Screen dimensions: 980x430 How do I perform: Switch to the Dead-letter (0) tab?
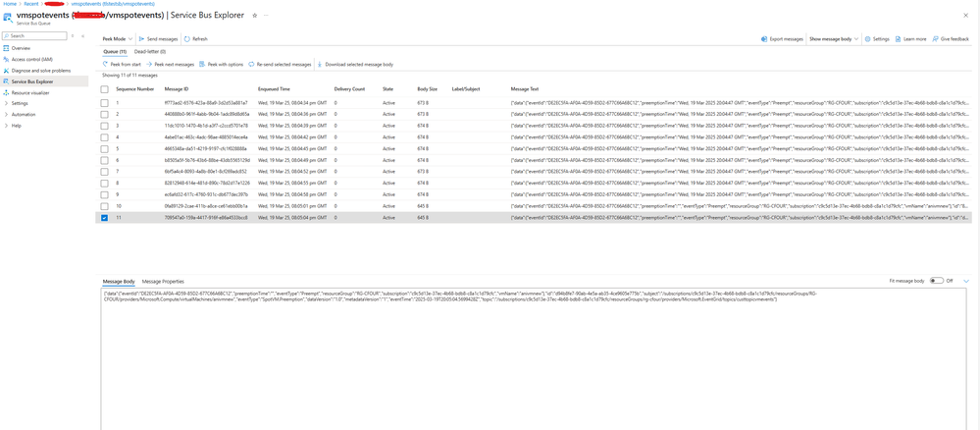150,51
